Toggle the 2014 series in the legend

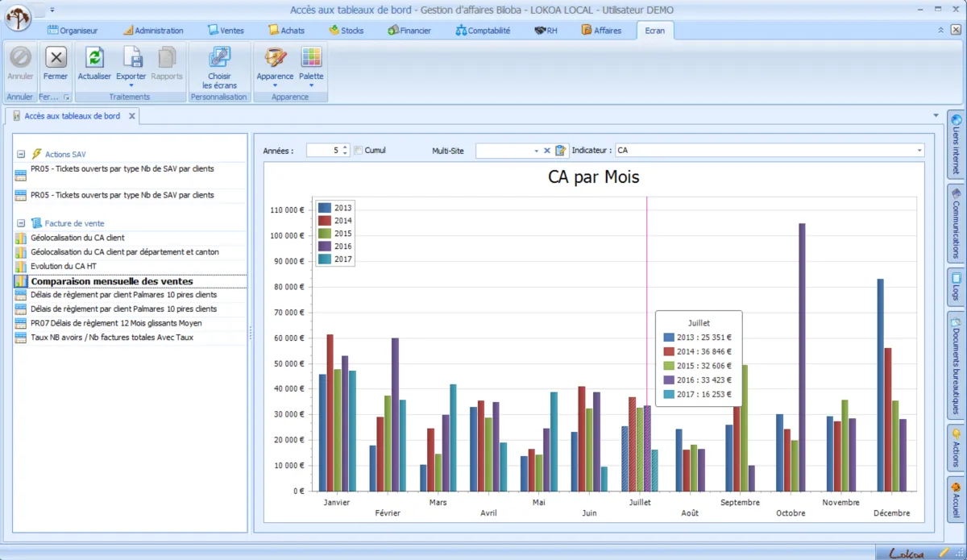click(x=334, y=221)
